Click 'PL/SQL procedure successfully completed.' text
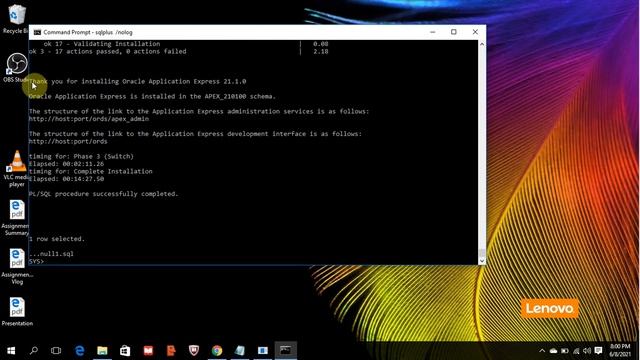The image size is (640, 360). (x=103, y=194)
